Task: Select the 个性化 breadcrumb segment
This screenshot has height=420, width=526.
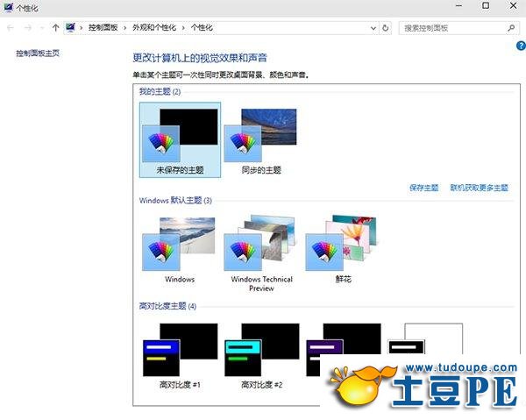Action: coord(202,28)
